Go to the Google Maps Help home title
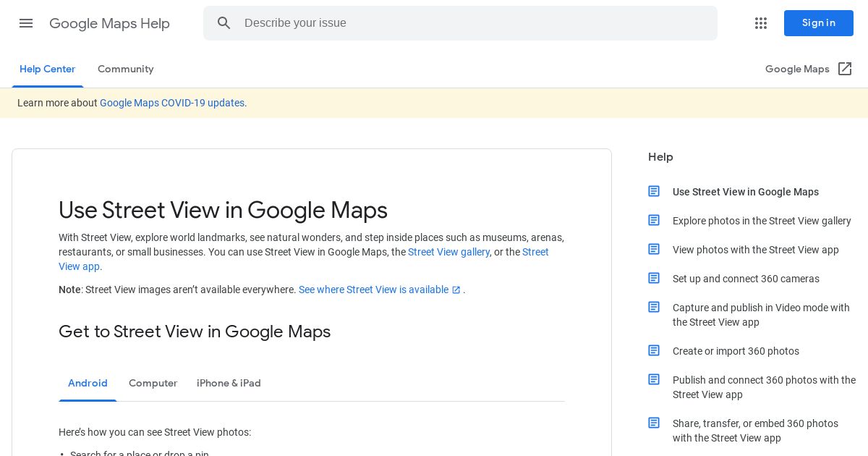Screen dimensions: 868x456 [x=109, y=23]
